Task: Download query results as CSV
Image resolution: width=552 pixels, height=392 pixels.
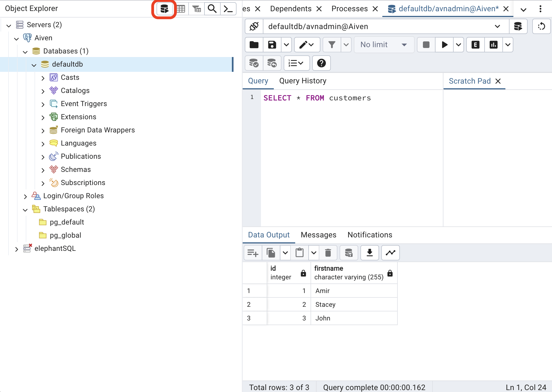Action: tap(369, 252)
